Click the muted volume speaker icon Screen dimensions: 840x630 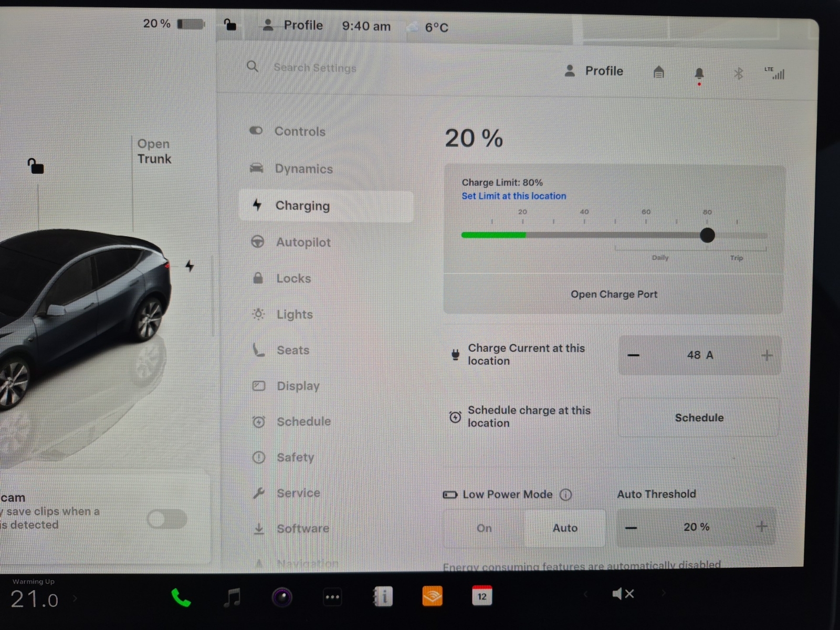point(623,594)
